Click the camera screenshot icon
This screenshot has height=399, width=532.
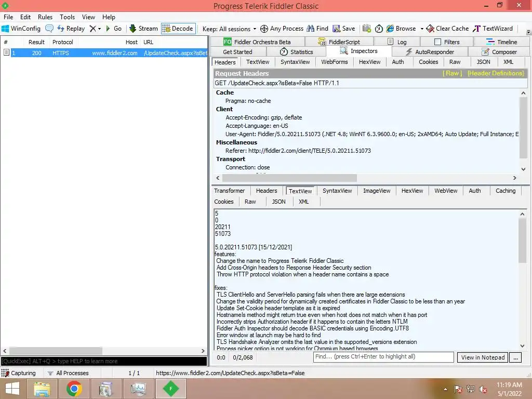366,29
